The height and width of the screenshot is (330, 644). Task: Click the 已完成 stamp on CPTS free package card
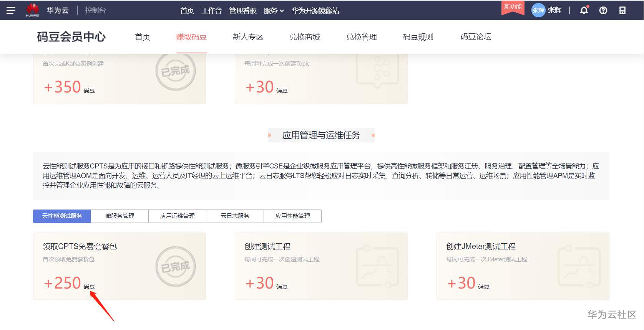[176, 266]
